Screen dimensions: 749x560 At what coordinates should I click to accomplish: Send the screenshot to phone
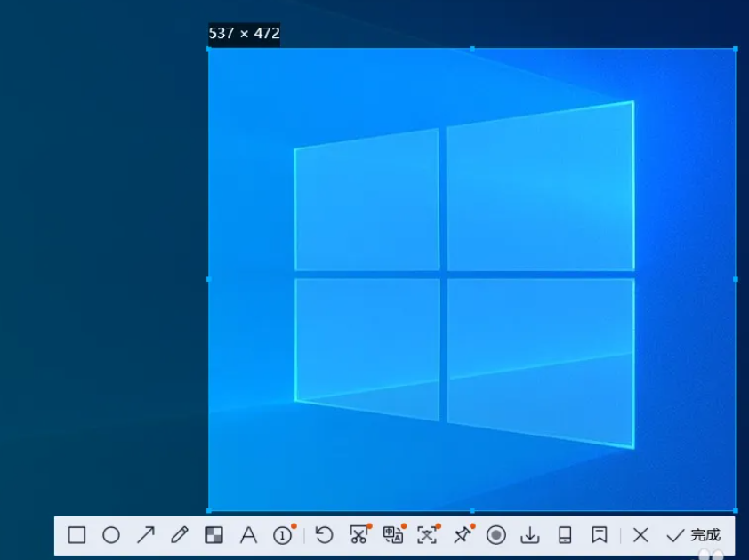pyautogui.click(x=565, y=535)
